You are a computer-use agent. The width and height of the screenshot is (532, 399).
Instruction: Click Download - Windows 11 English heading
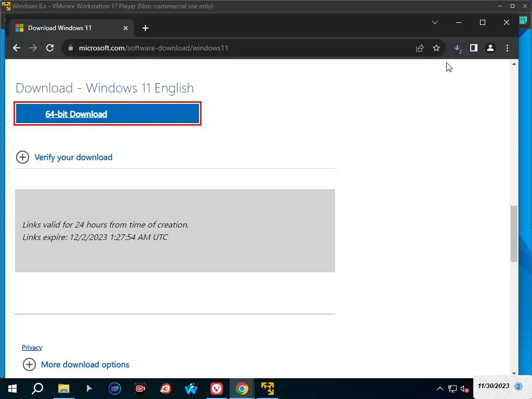tap(104, 88)
